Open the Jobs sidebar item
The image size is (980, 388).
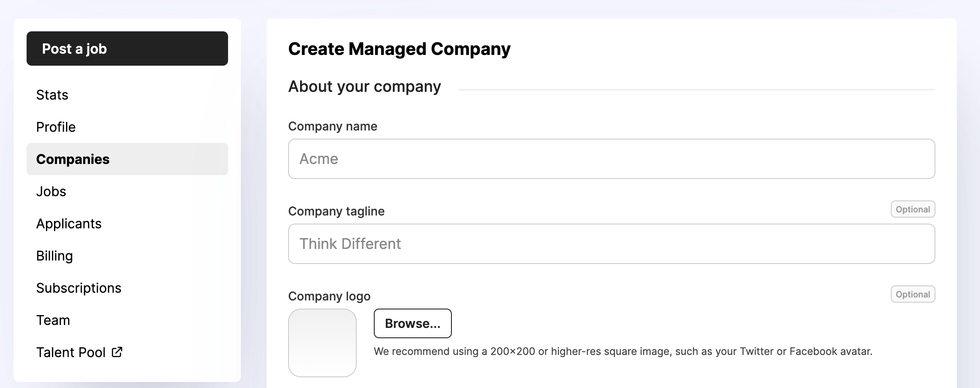[x=51, y=191]
